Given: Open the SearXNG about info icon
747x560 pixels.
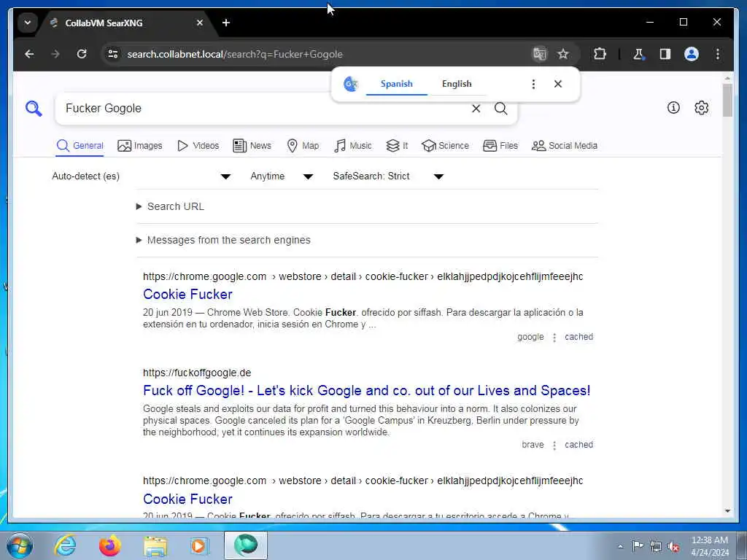Looking at the screenshot, I should click(x=673, y=108).
